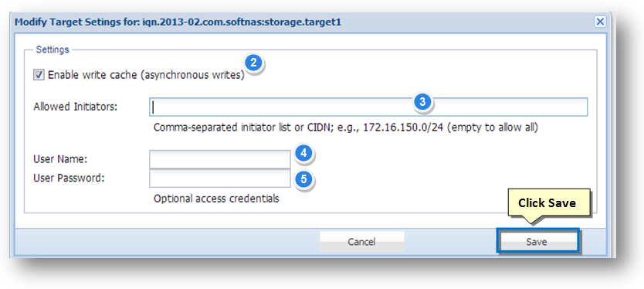Click the blue step 2 badge
Viewport: 644px width, 289px height.
pos(254,63)
